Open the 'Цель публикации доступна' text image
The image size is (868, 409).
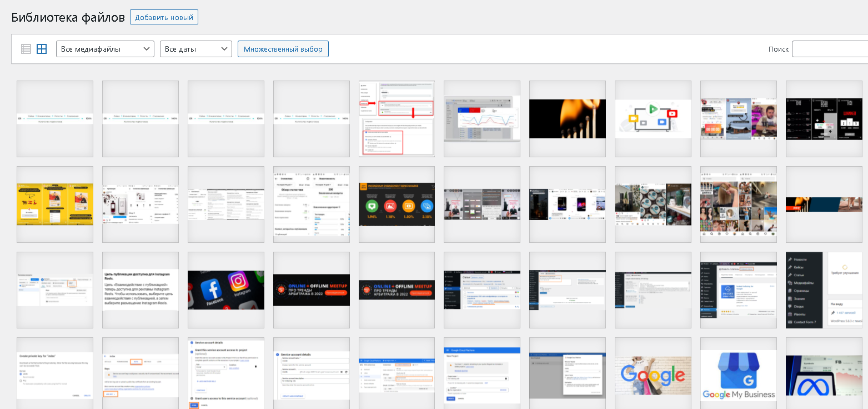pyautogui.click(x=140, y=290)
